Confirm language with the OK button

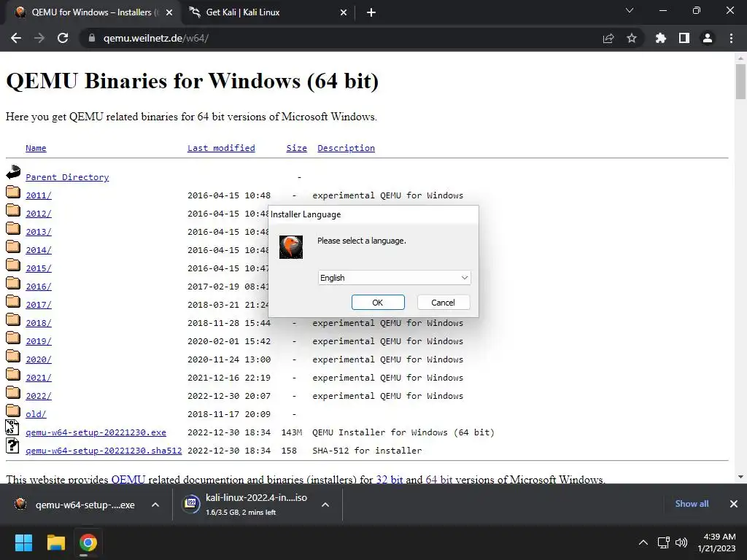click(378, 303)
